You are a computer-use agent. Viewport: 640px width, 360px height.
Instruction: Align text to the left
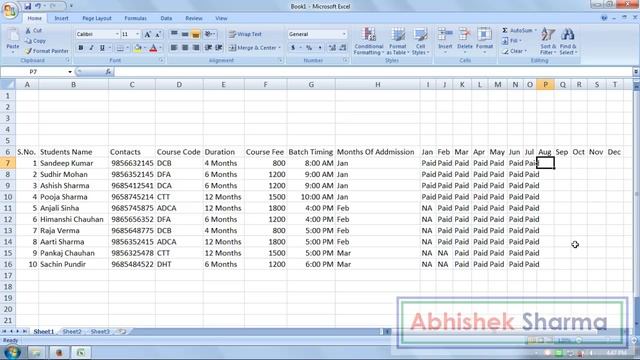point(174,48)
